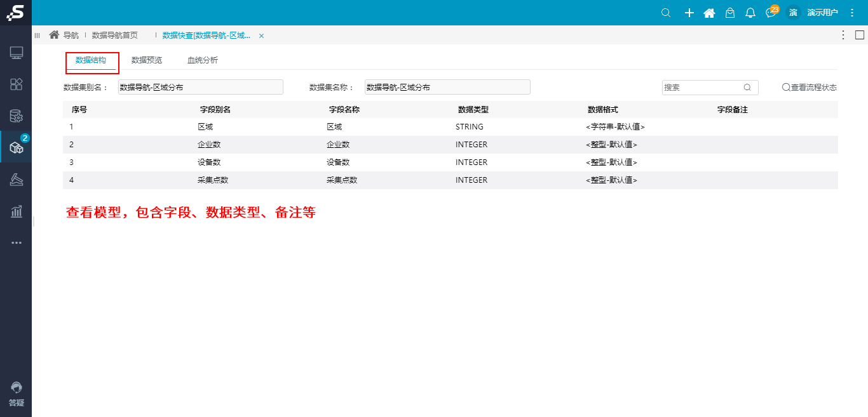Open the tab list handle icon
The height and width of the screenshot is (417, 868).
pos(37,36)
